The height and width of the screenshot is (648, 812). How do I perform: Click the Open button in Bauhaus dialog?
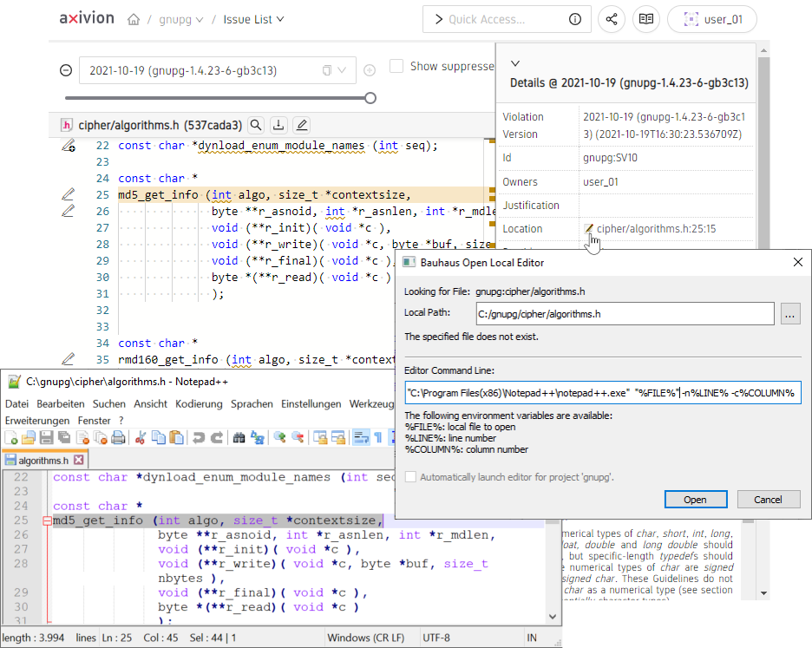point(696,500)
